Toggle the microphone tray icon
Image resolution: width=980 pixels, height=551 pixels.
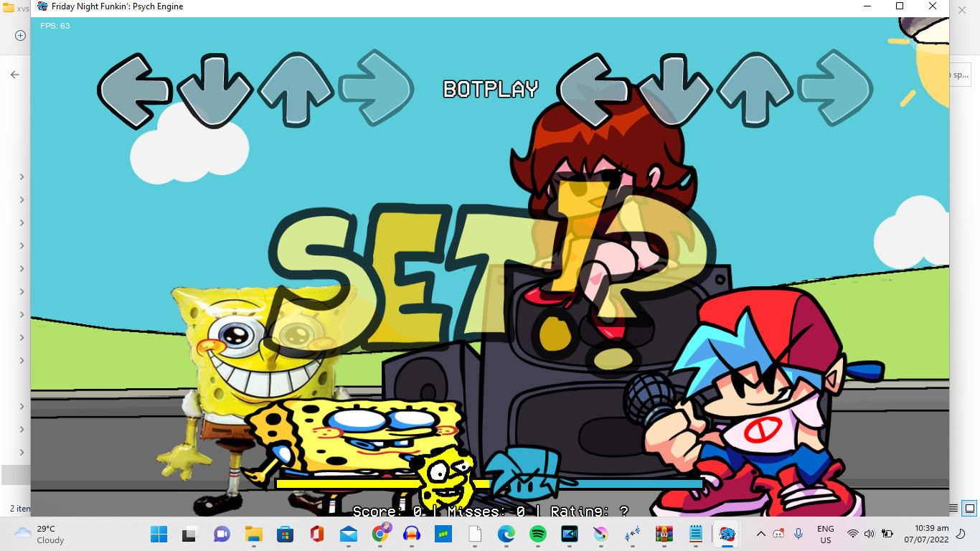[798, 534]
